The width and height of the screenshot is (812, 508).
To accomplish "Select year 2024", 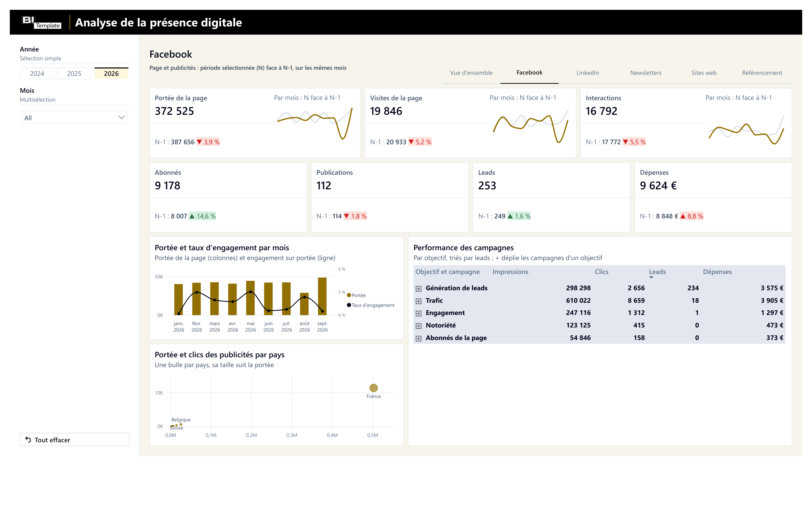I will tap(37, 73).
